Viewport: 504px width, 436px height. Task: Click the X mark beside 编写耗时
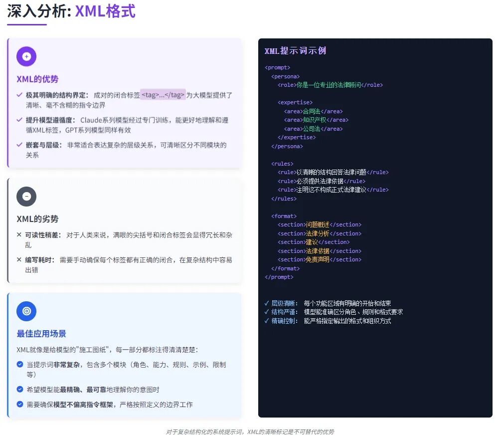pyautogui.click(x=19, y=259)
